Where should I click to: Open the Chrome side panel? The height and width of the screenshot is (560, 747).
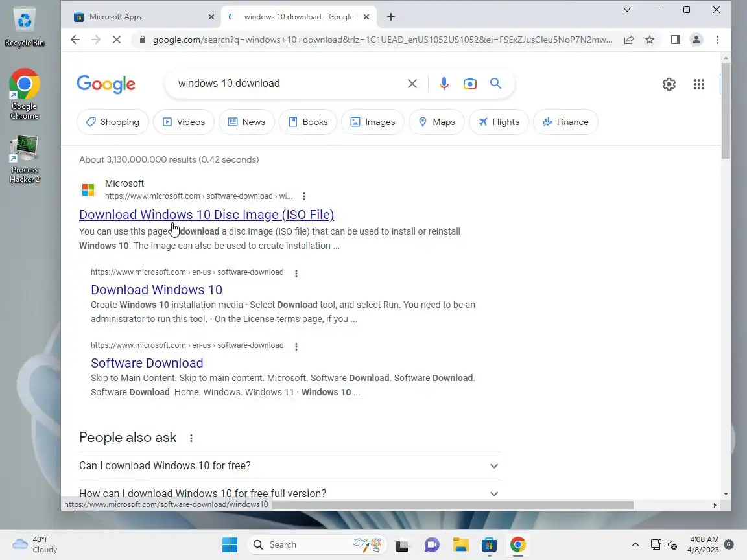(x=675, y=40)
